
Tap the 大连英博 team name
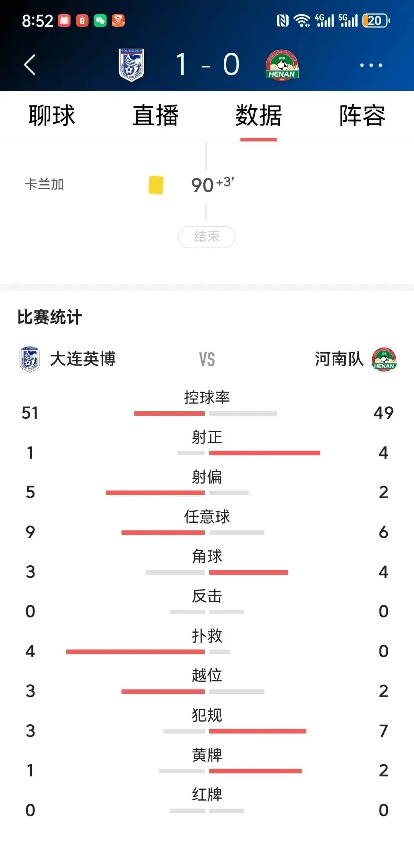pyautogui.click(x=83, y=359)
